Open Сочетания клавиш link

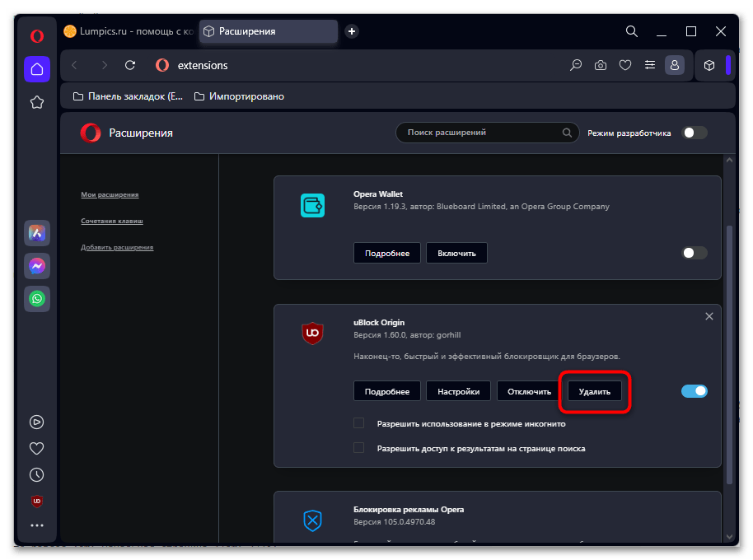tap(112, 222)
